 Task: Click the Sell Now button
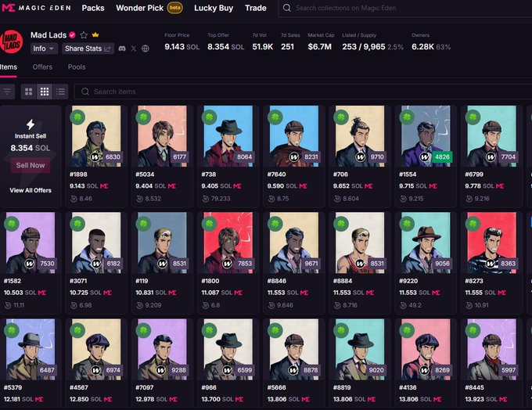(x=31, y=165)
